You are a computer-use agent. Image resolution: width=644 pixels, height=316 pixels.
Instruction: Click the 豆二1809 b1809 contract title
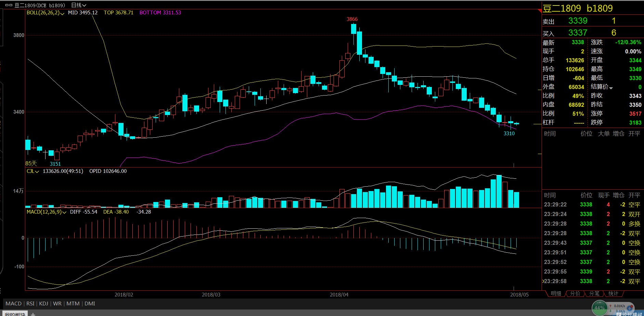tap(578, 8)
